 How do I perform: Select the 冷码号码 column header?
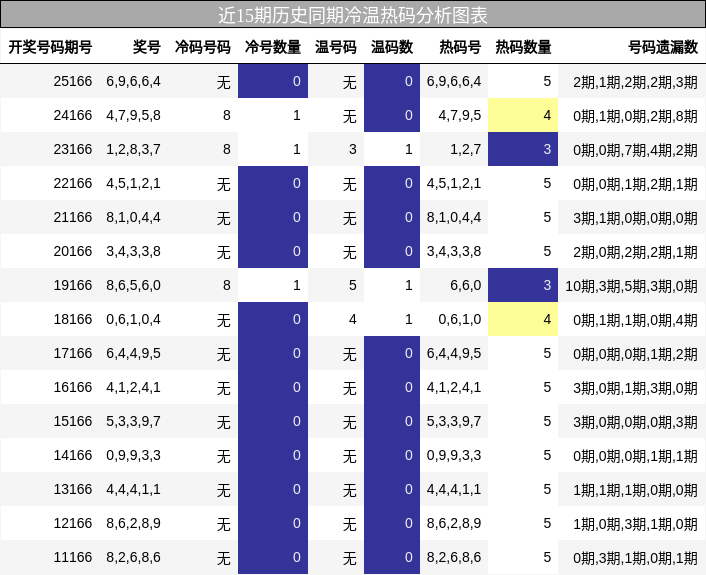pos(203,47)
